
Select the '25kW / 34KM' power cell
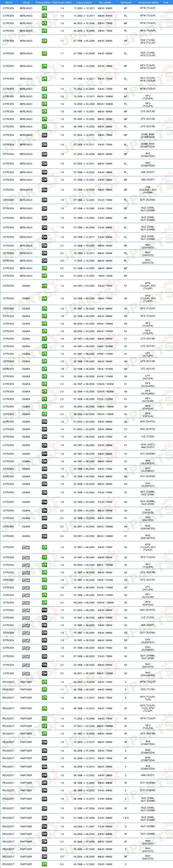tap(105, 864)
